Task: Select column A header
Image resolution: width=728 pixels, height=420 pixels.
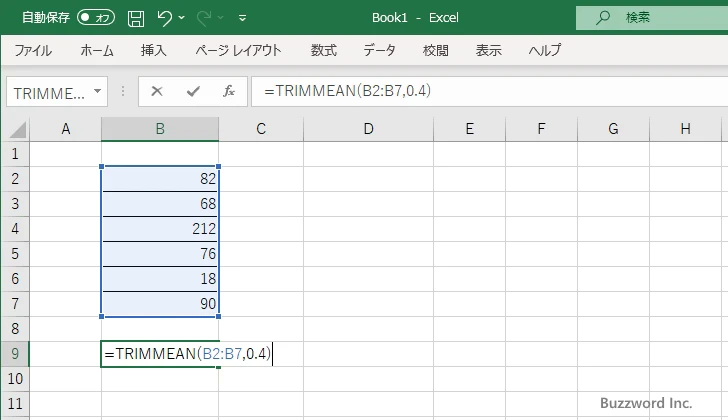Action: click(x=65, y=129)
